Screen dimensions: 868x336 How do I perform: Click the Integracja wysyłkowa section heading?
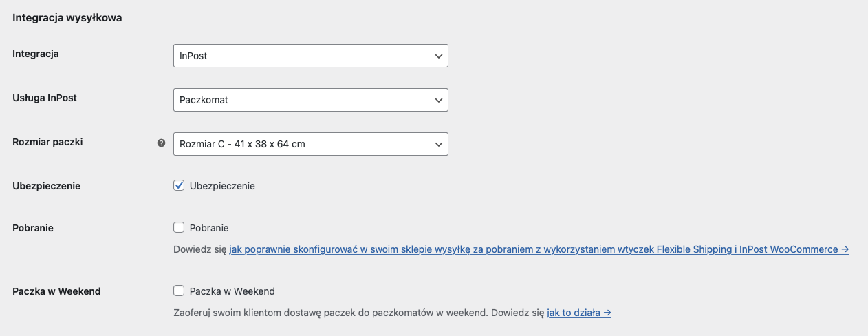67,18
